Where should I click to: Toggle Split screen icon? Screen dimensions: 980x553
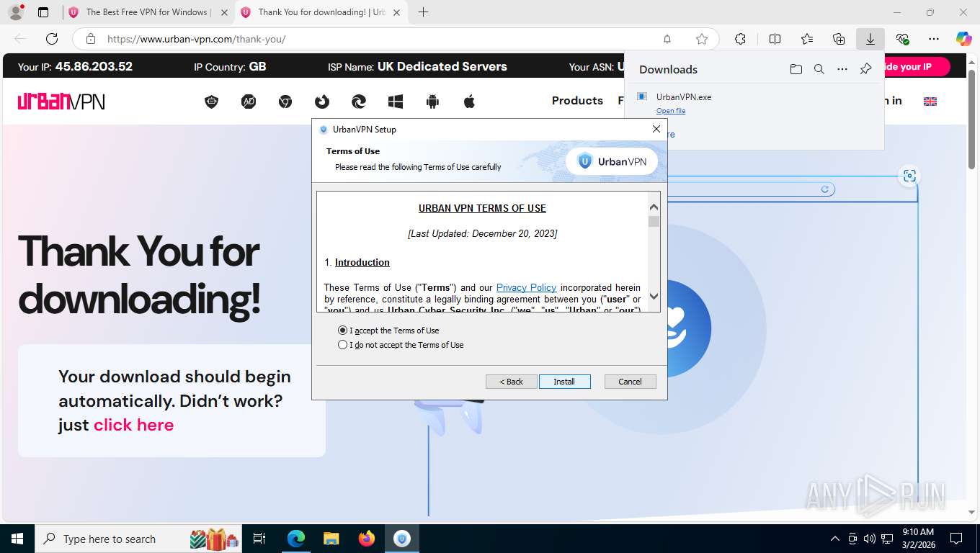point(775,39)
